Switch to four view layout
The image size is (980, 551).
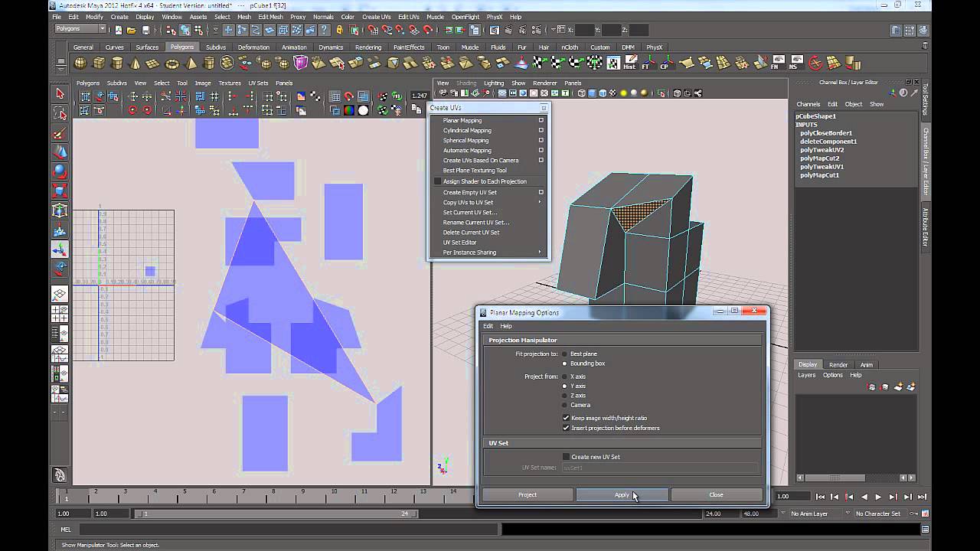[60, 315]
